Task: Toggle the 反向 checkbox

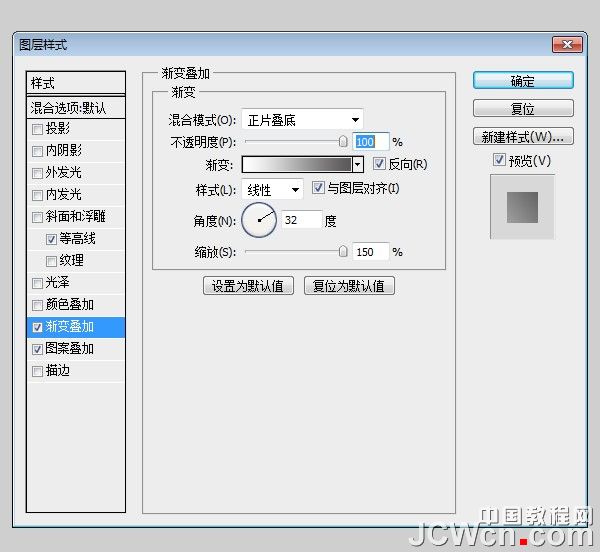Action: [x=379, y=164]
